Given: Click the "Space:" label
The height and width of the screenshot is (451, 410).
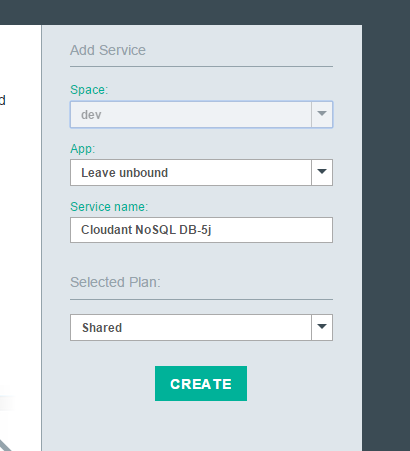Looking at the screenshot, I should pyautogui.click(x=89, y=90).
